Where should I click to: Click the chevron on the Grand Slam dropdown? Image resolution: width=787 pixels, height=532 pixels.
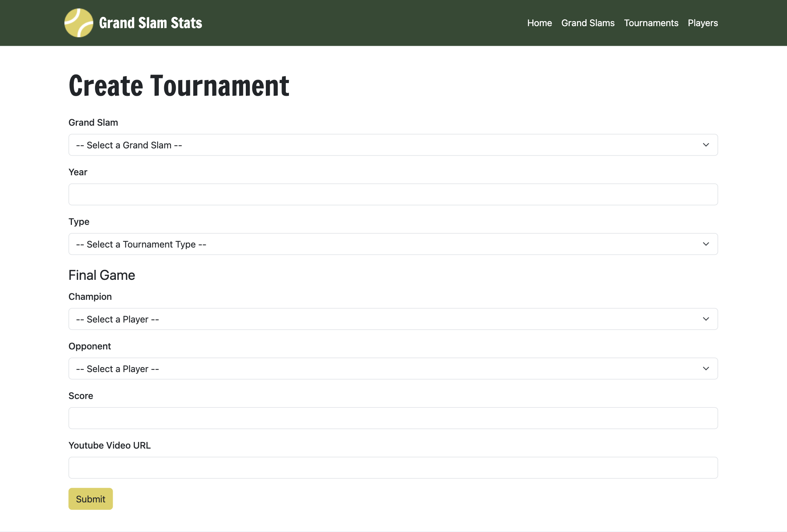coord(705,145)
